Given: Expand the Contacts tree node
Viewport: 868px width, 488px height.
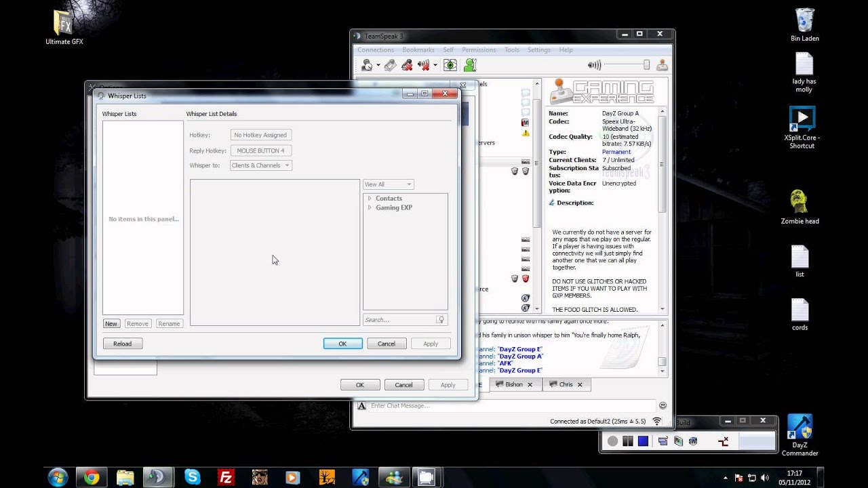Looking at the screenshot, I should pyautogui.click(x=370, y=199).
